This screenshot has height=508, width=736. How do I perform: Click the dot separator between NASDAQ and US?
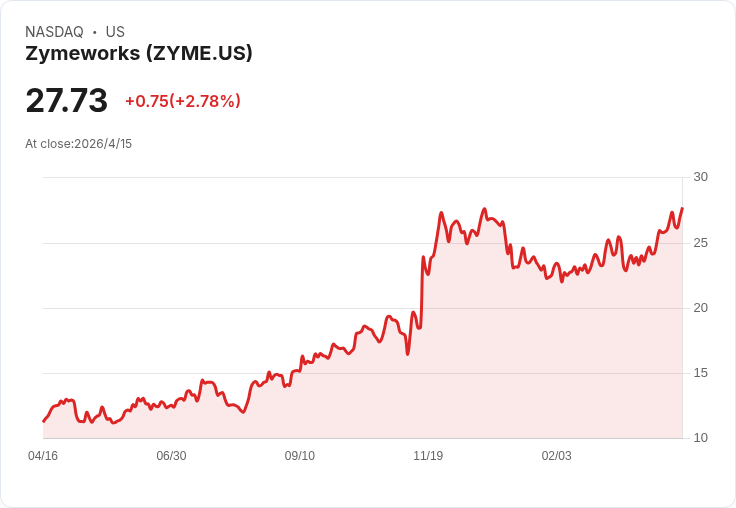95,32
